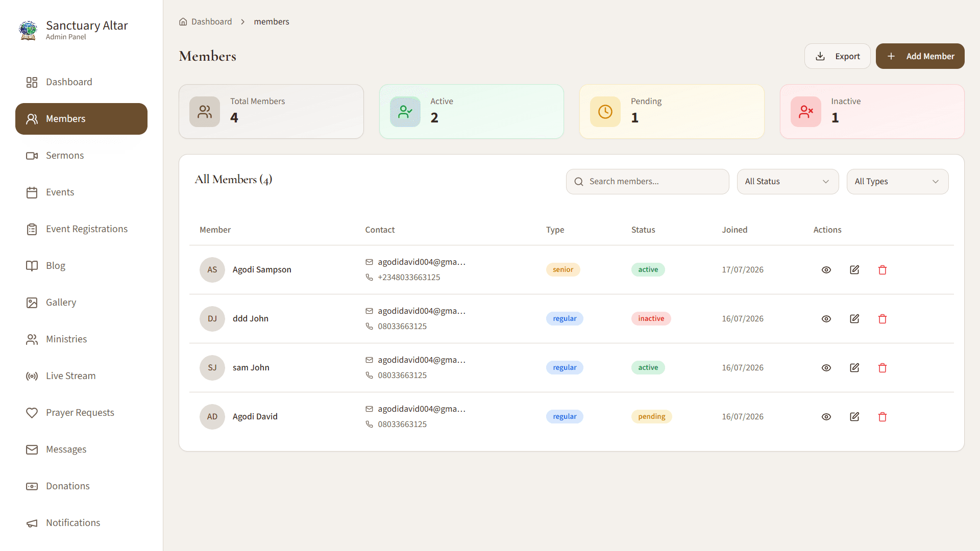This screenshot has height=551, width=980.
Task: Edit the Agodi David member record
Action: [x=854, y=417]
